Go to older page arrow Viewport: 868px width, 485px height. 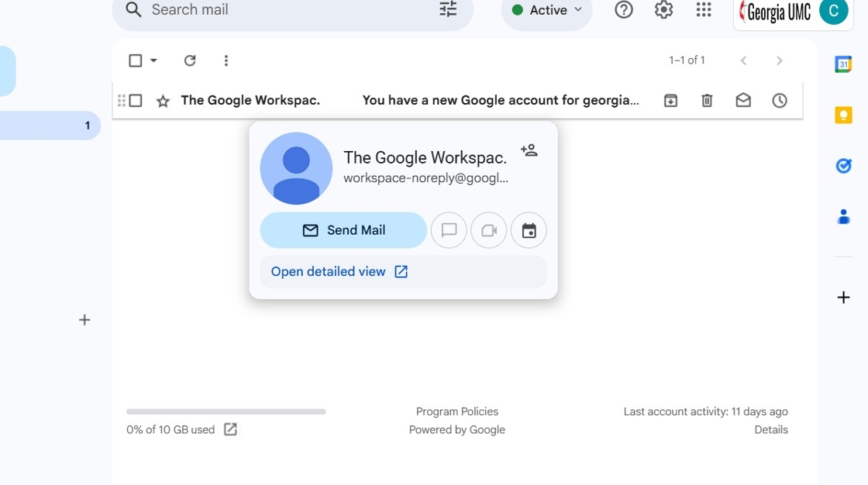click(780, 60)
